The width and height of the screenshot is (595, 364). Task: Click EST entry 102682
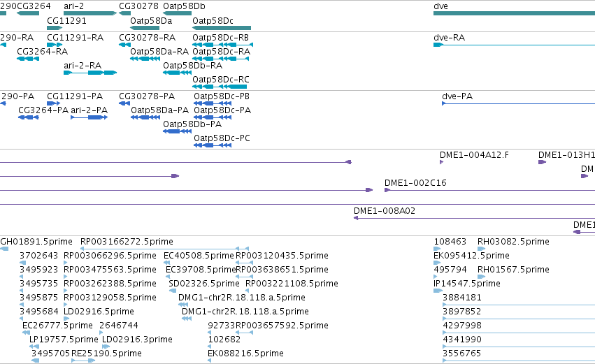click(224, 340)
